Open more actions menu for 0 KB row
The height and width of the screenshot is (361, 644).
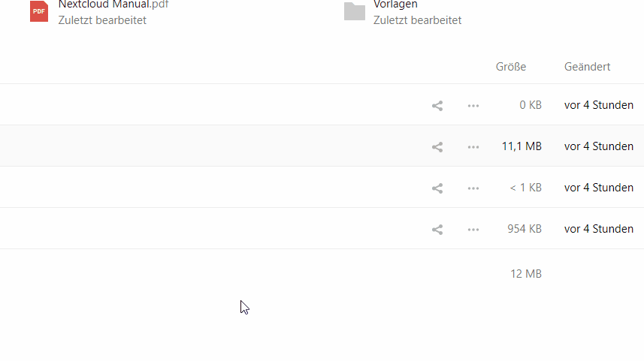[x=473, y=106]
